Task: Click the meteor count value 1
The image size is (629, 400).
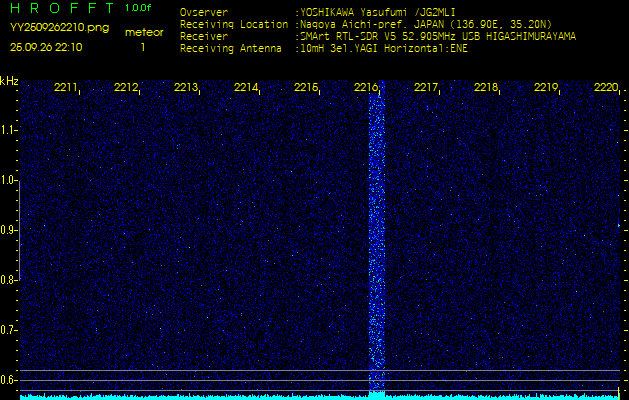Action: (x=143, y=47)
